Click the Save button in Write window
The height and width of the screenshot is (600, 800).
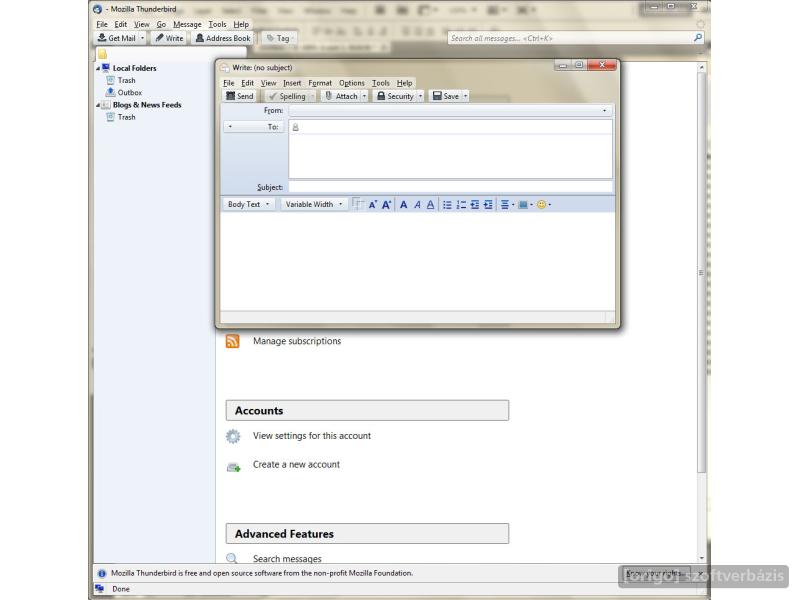446,96
